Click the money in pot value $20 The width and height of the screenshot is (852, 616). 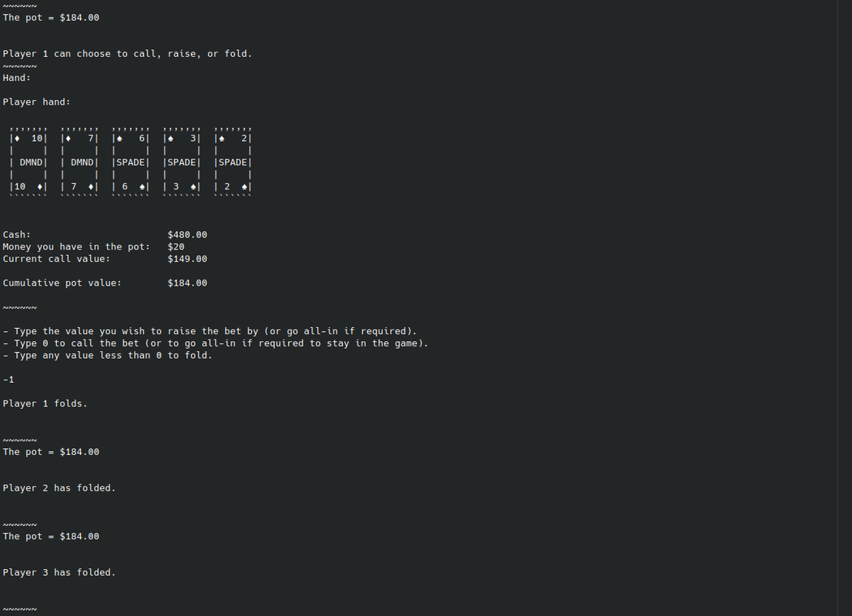coord(176,246)
